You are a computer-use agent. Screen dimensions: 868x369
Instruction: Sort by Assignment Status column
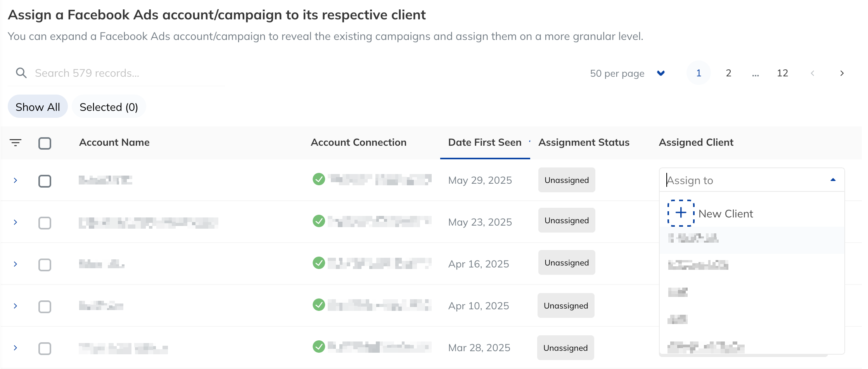pyautogui.click(x=584, y=142)
